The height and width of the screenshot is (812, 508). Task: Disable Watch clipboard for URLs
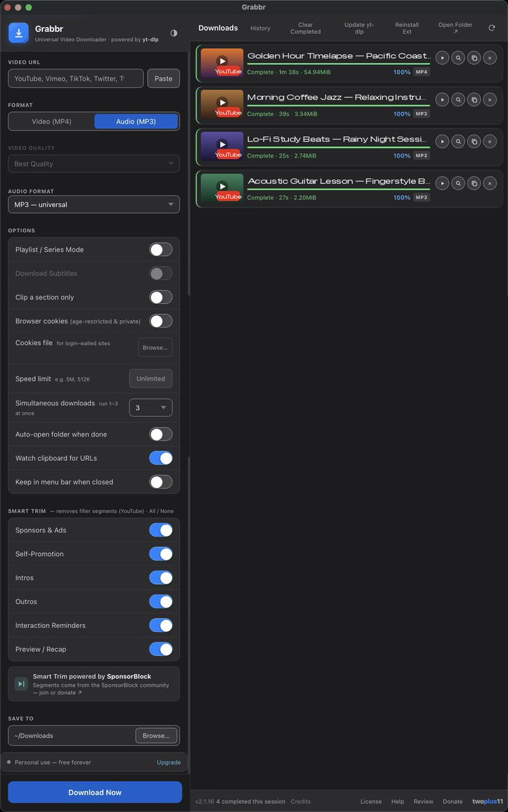161,458
